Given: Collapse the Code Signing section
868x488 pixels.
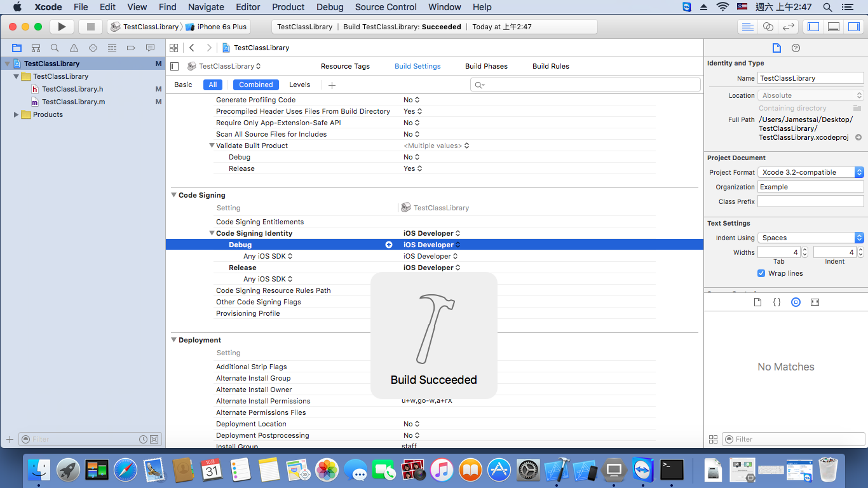Looking at the screenshot, I should click(174, 195).
